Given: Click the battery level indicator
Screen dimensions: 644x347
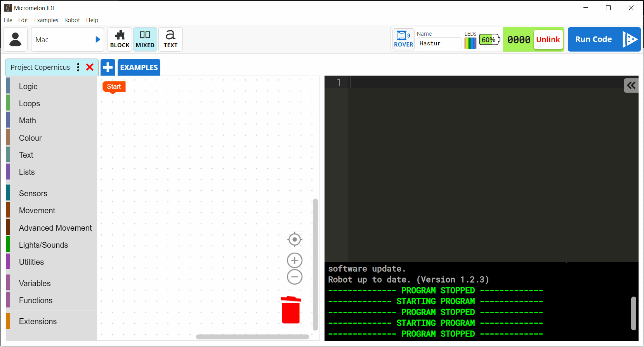Looking at the screenshot, I should pos(489,40).
